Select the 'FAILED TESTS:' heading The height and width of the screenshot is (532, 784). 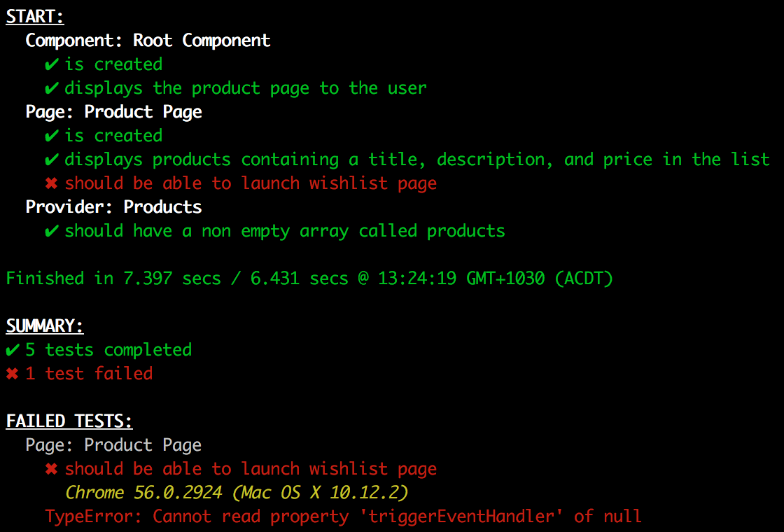click(69, 421)
